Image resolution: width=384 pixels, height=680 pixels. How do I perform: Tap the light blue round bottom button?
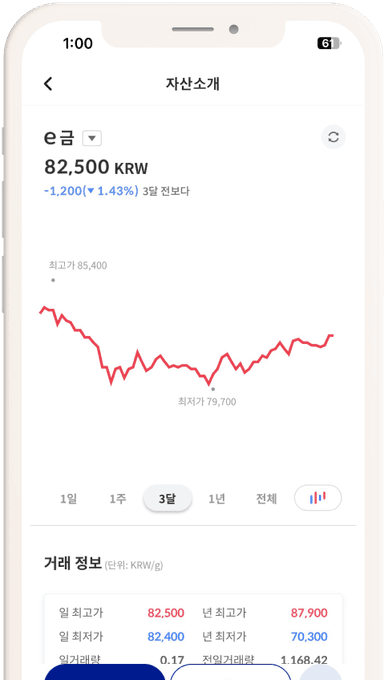point(321,672)
